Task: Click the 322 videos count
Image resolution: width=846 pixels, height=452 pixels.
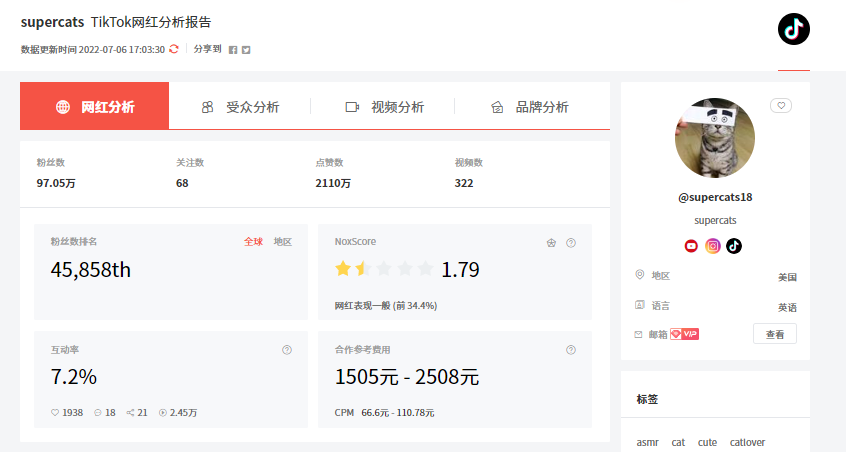Action: tap(464, 183)
